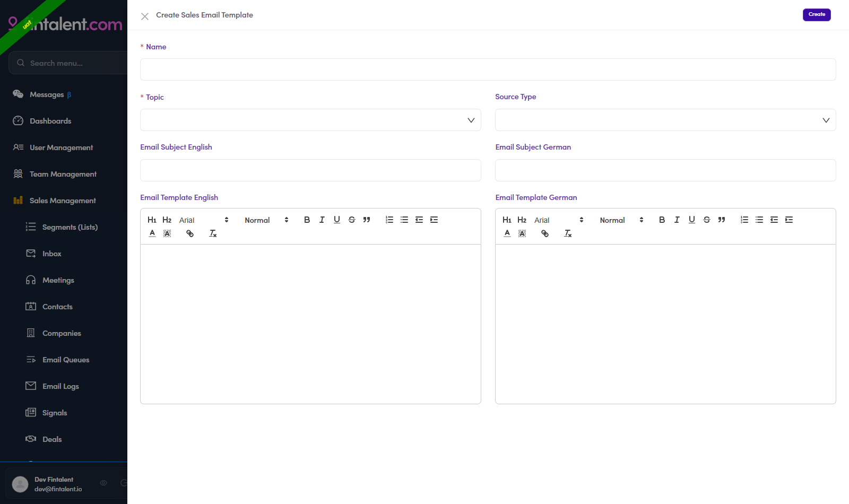The image size is (849, 504).
Task: Clear formatting in German template editor
Action: 568,233
